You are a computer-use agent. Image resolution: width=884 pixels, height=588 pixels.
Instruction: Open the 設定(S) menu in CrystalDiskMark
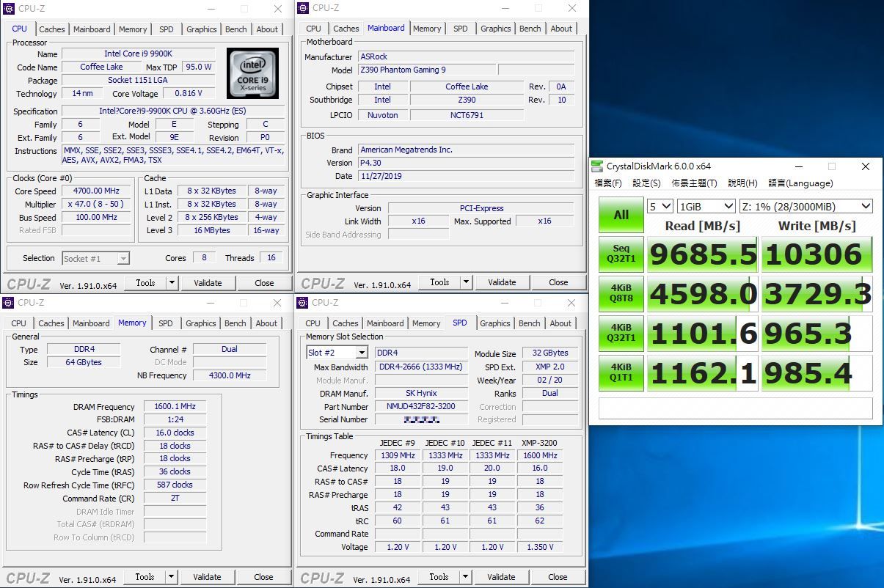(x=646, y=183)
